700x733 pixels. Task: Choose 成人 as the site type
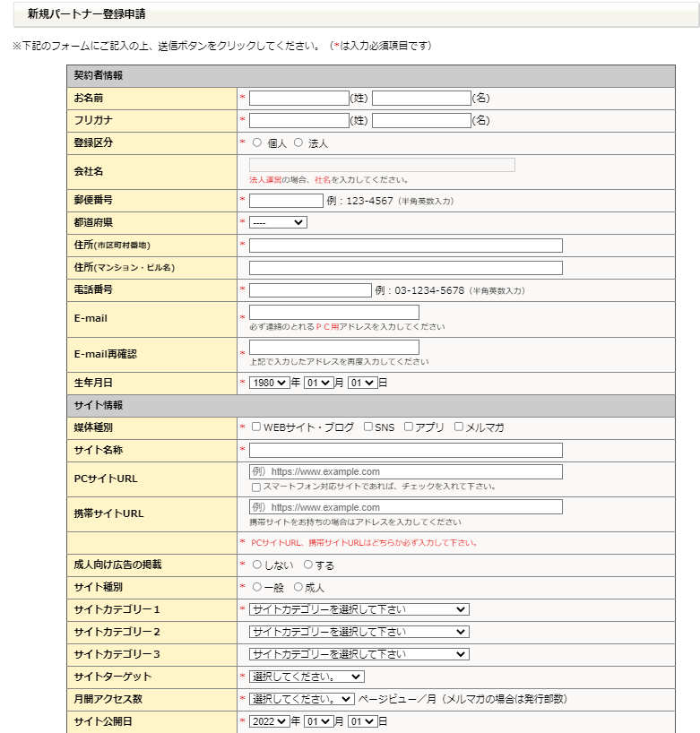click(298, 588)
